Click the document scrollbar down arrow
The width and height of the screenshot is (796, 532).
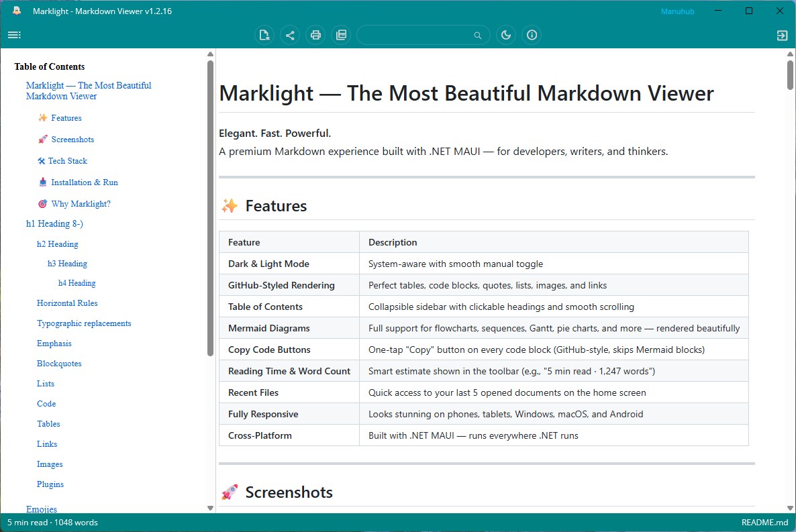(x=791, y=508)
